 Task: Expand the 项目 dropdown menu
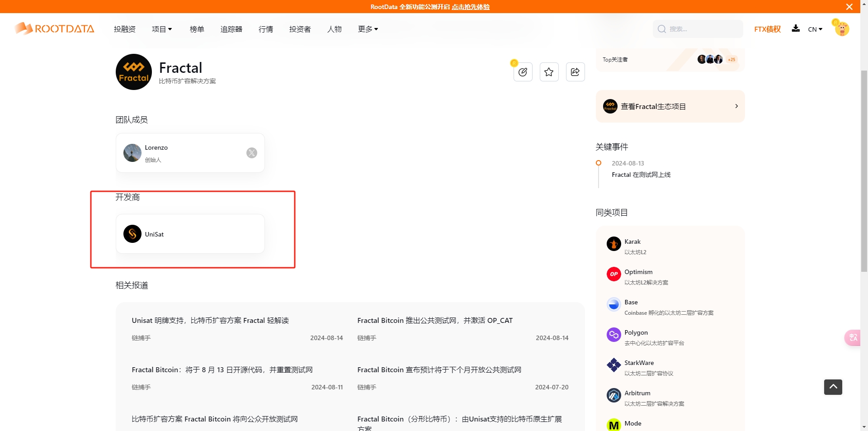(x=162, y=29)
